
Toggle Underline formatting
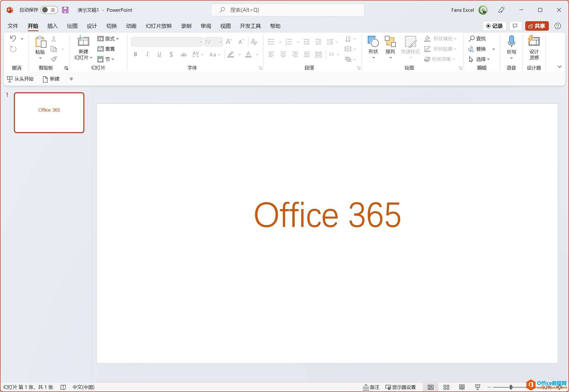tap(159, 55)
